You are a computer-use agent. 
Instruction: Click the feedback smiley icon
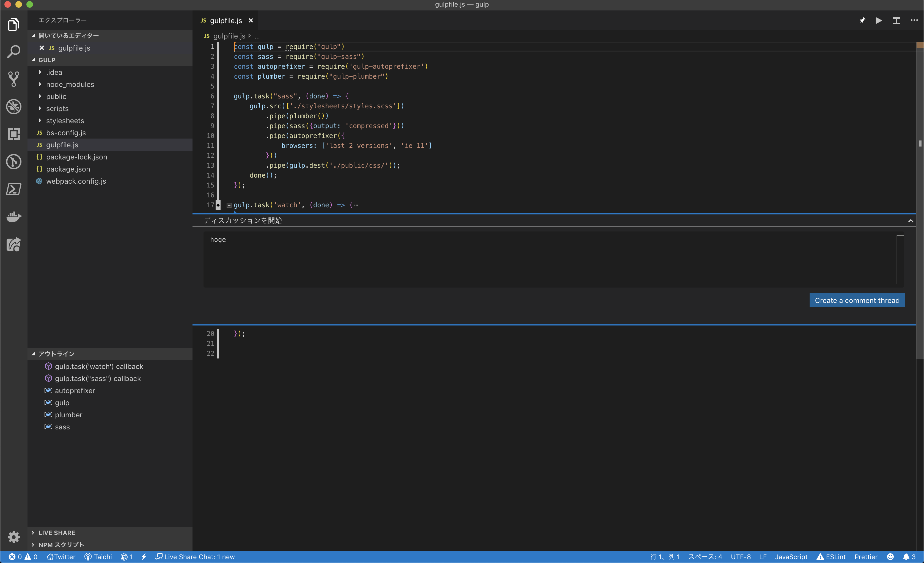pyautogui.click(x=890, y=557)
